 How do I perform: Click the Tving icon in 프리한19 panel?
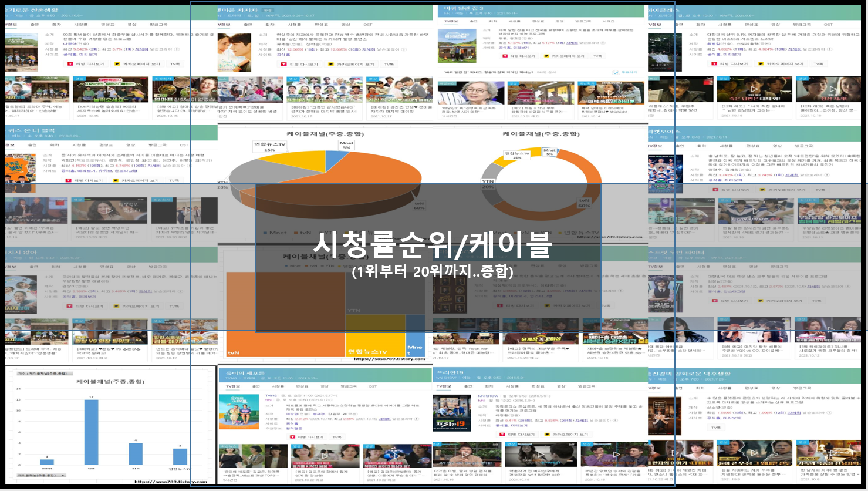502,435
